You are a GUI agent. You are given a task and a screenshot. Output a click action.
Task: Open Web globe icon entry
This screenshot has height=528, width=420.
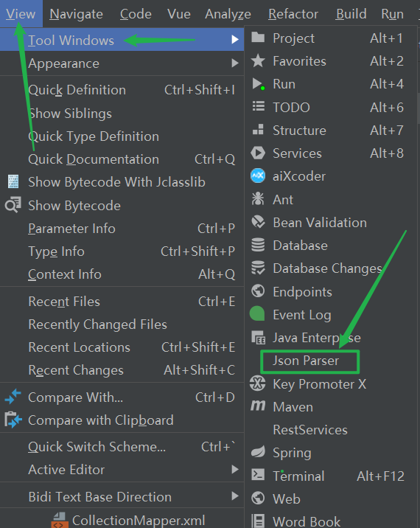click(x=258, y=498)
